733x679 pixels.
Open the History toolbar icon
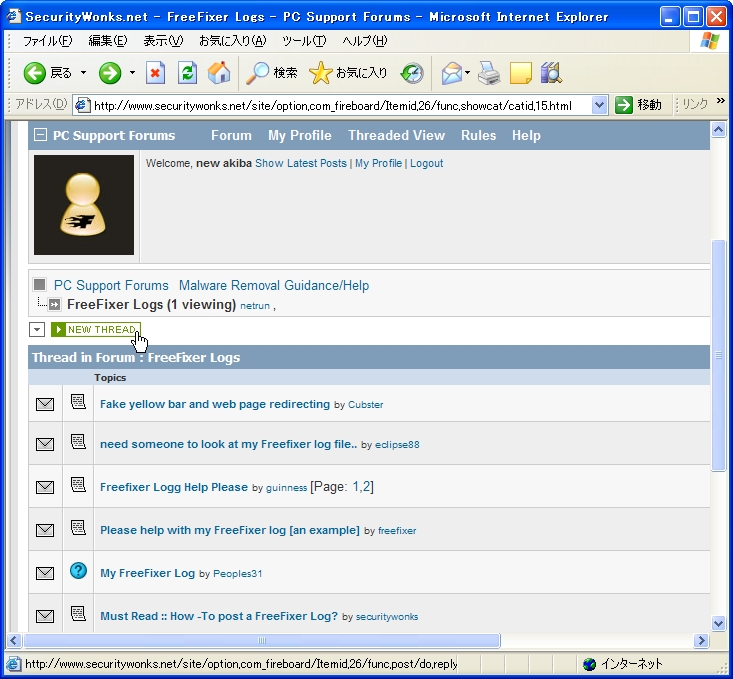tap(412, 73)
